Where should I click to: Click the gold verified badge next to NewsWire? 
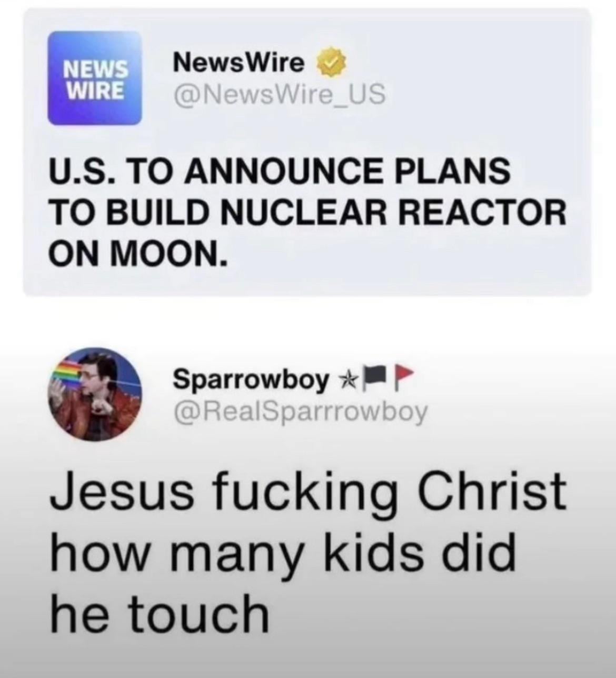coord(328,64)
